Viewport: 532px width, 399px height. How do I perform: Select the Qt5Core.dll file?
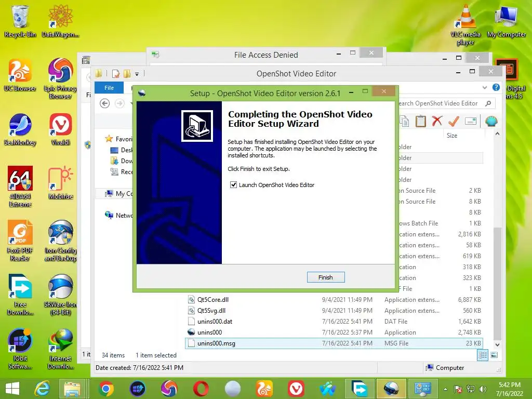pos(212,300)
